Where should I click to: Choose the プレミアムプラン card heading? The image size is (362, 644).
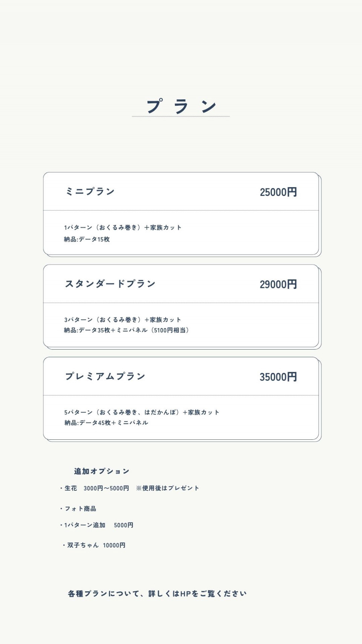105,376
